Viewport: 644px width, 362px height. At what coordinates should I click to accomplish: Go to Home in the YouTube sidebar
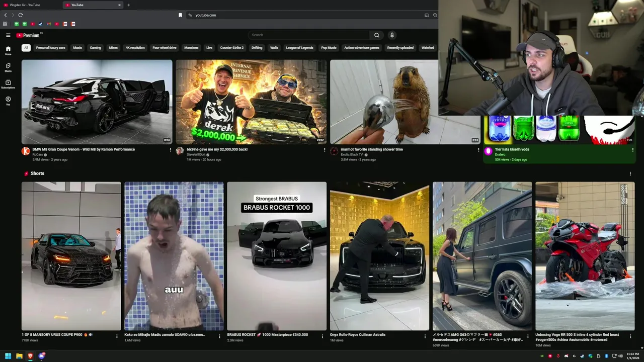8,50
